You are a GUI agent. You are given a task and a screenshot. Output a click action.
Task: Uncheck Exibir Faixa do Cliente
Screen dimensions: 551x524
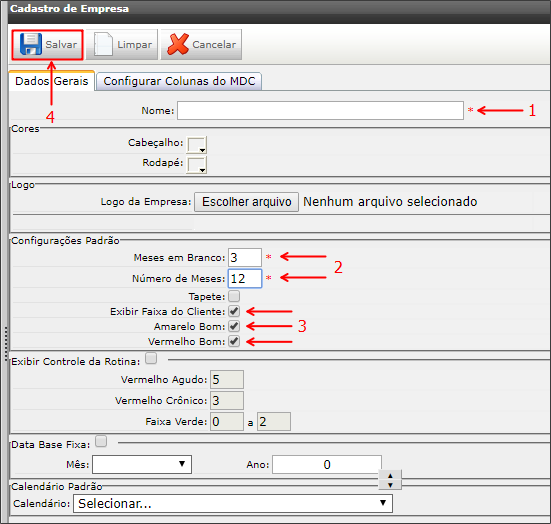tap(234, 311)
